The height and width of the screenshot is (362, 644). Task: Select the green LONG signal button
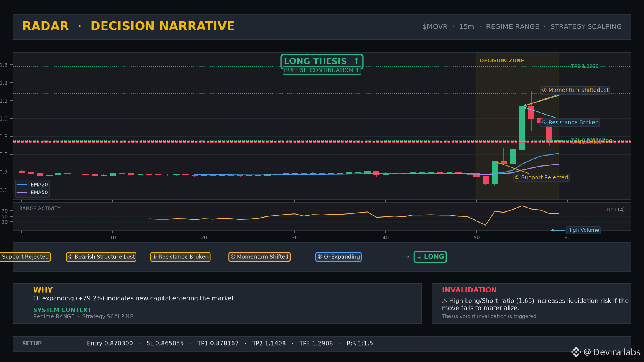pos(430,257)
